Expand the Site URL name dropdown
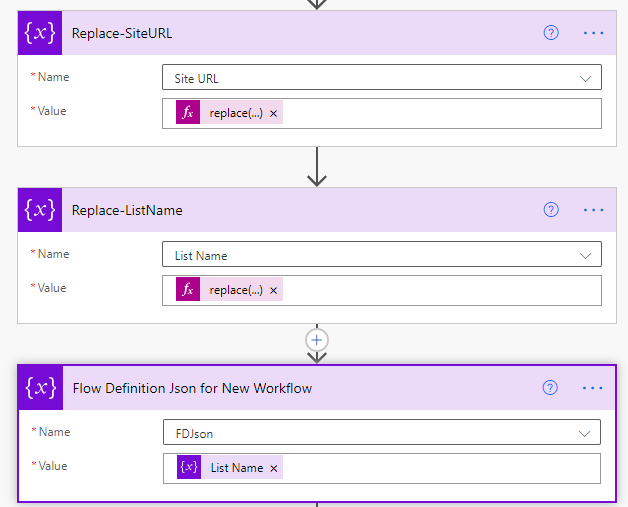 [586, 78]
